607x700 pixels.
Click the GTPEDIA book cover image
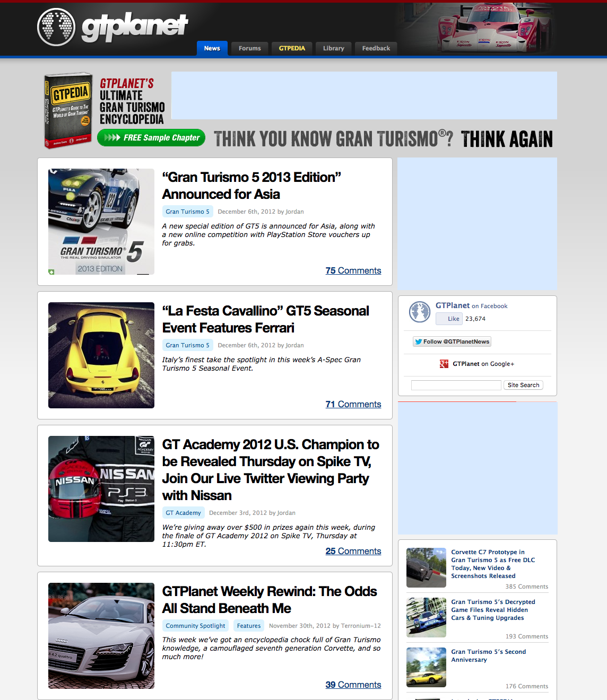click(68, 110)
